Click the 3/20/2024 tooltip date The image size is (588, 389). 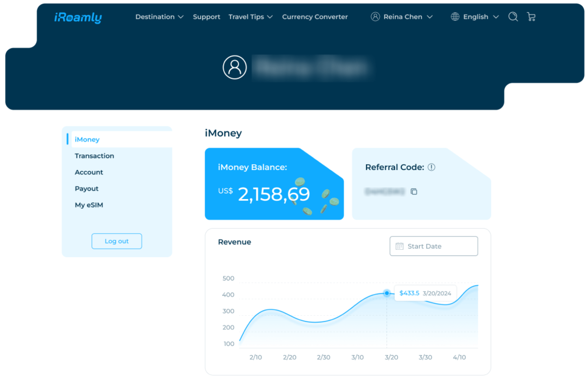[437, 293]
